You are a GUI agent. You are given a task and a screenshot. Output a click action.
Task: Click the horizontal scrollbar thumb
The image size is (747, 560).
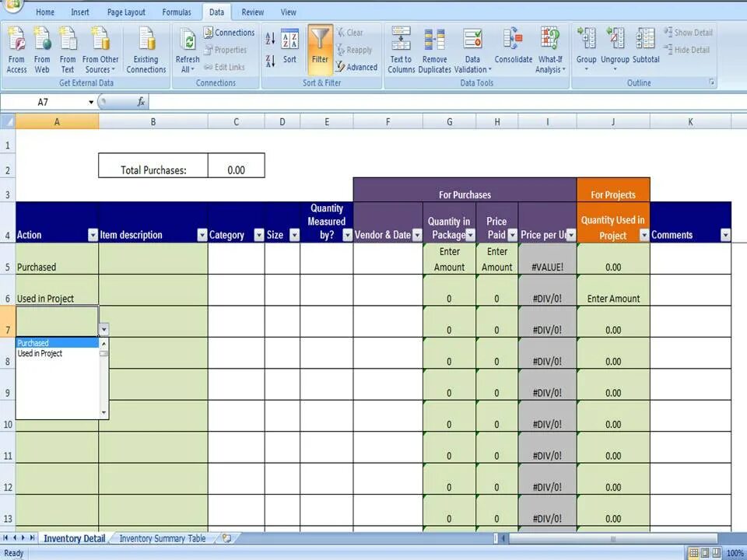612,538
